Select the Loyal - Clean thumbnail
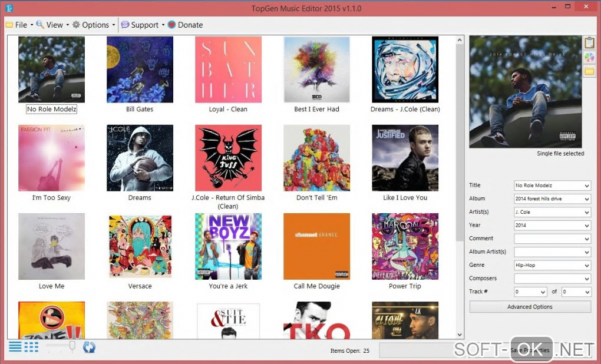The width and height of the screenshot is (601, 364). [x=228, y=70]
